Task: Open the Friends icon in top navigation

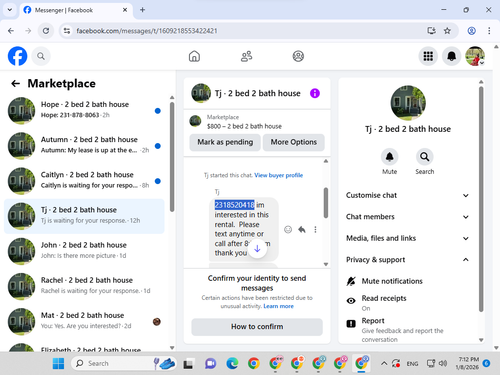Action: pyautogui.click(x=246, y=56)
